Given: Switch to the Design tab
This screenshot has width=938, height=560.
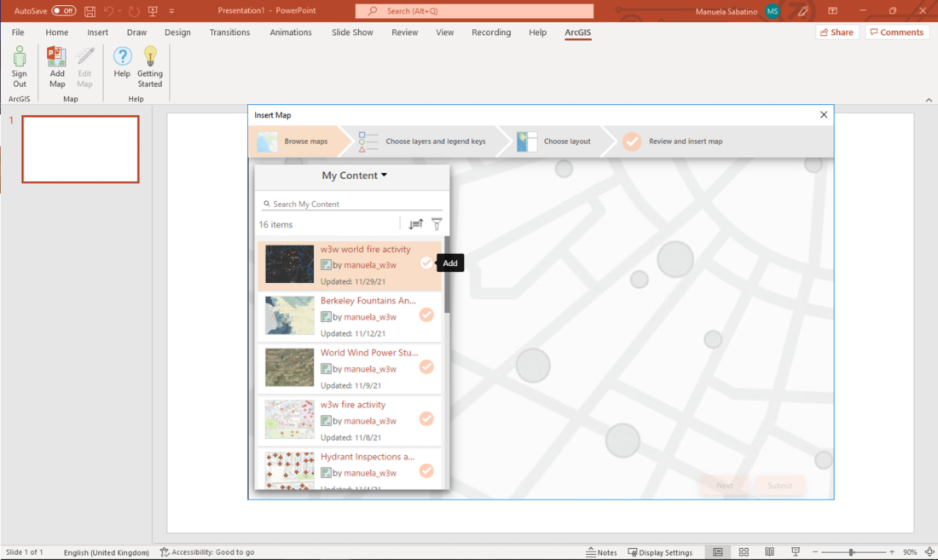Looking at the screenshot, I should point(177,32).
